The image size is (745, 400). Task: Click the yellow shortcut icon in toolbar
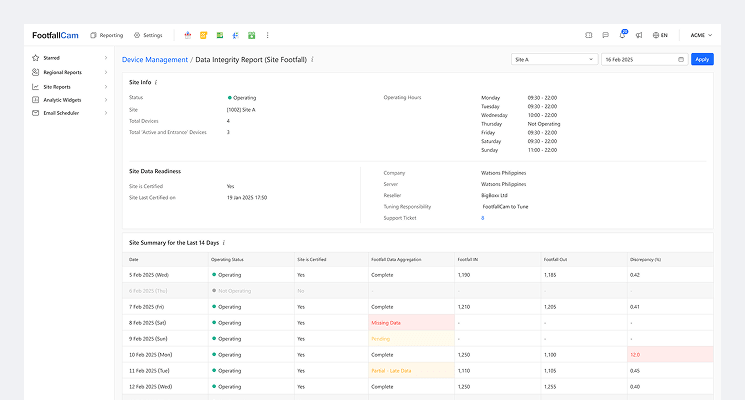pos(204,35)
